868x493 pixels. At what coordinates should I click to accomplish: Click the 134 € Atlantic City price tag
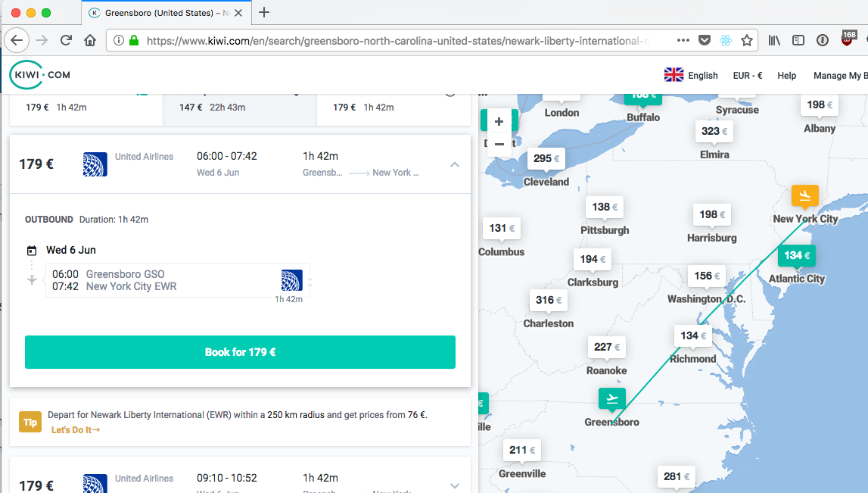click(797, 255)
